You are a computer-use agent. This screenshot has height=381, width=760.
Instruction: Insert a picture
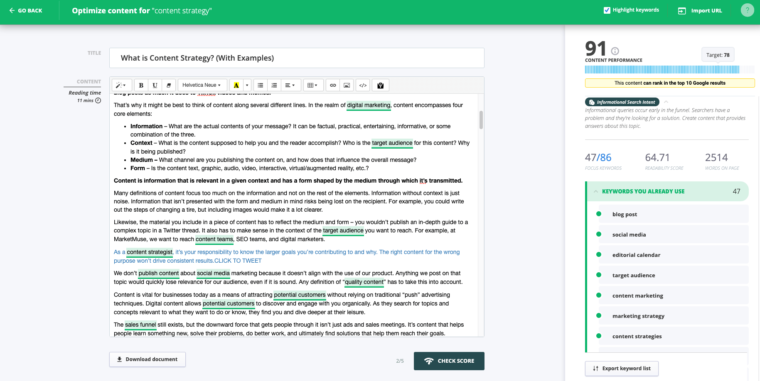[x=347, y=85]
